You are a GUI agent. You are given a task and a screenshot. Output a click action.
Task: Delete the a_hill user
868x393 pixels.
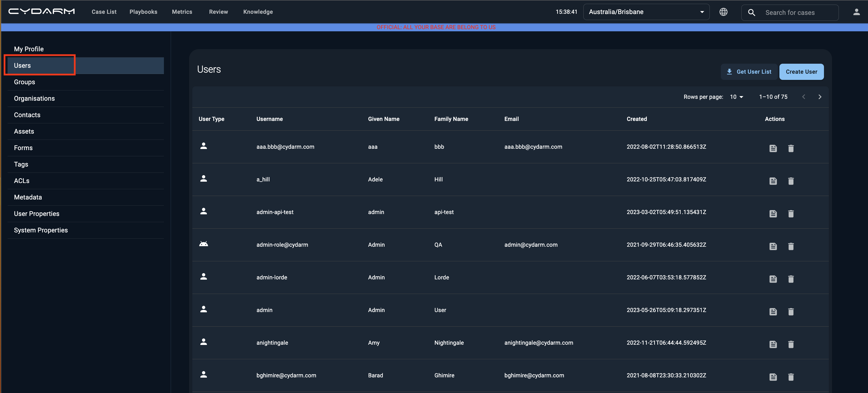791,181
